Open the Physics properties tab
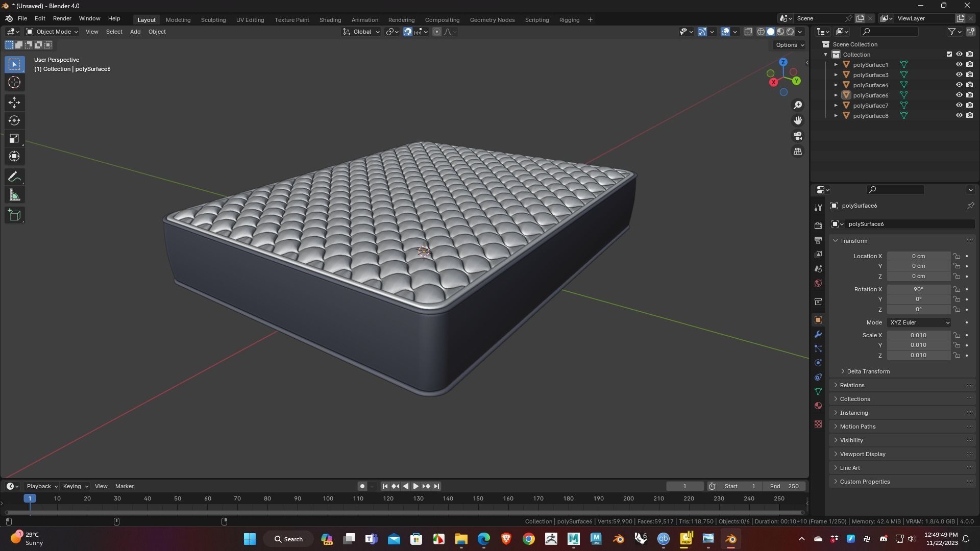 pos(818,363)
